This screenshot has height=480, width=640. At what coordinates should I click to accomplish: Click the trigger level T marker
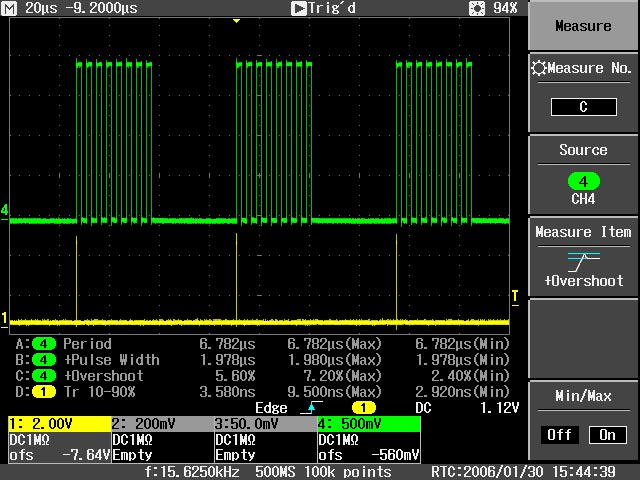point(515,295)
